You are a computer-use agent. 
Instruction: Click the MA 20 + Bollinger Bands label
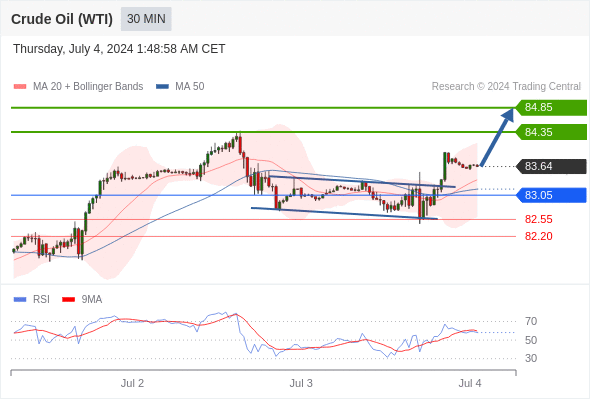[88, 87]
